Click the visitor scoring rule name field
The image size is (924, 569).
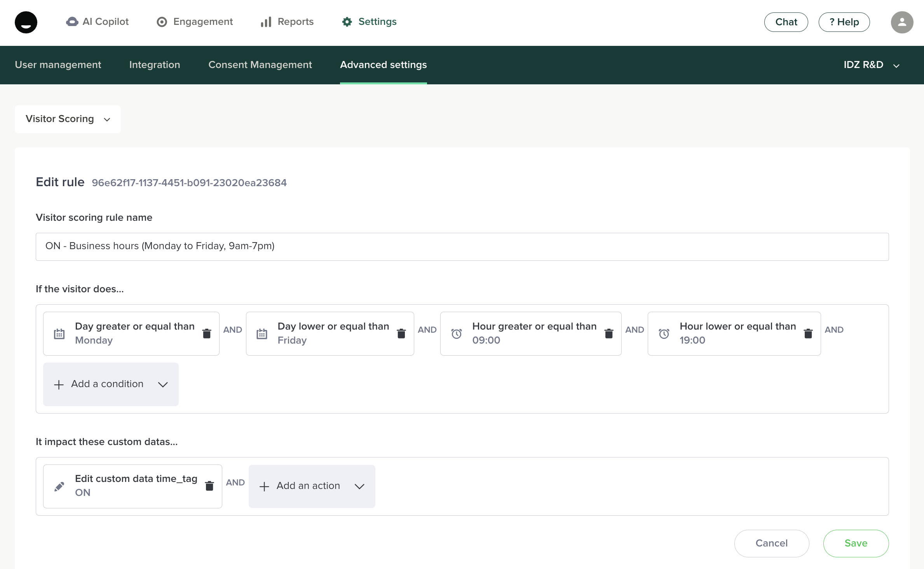pyautogui.click(x=462, y=246)
